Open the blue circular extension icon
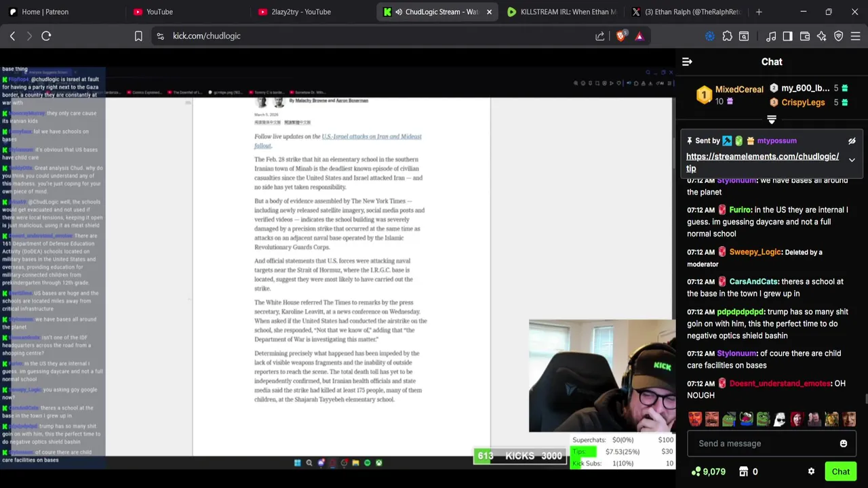 click(710, 36)
